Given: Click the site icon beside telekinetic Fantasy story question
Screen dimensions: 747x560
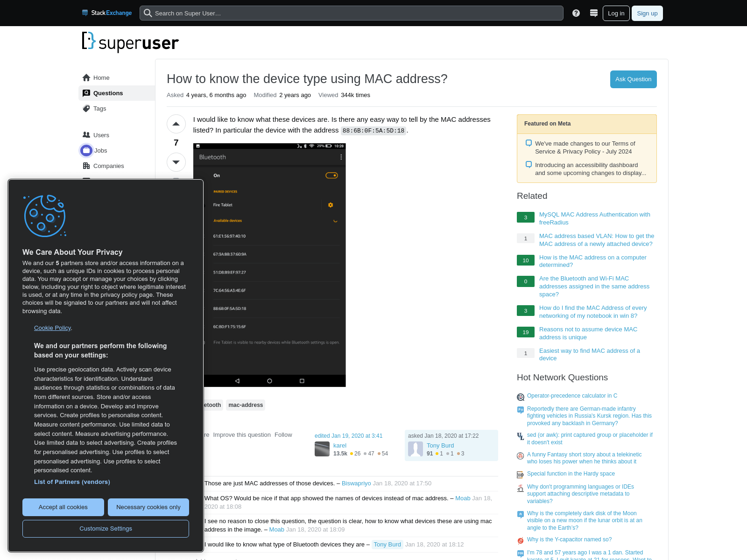Looking at the screenshot, I should tap(521, 456).
